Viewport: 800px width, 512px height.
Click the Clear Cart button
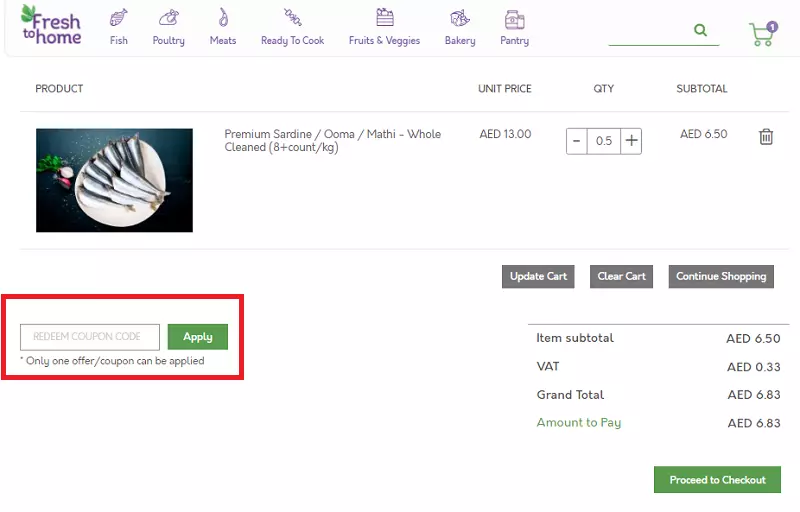[621, 276]
